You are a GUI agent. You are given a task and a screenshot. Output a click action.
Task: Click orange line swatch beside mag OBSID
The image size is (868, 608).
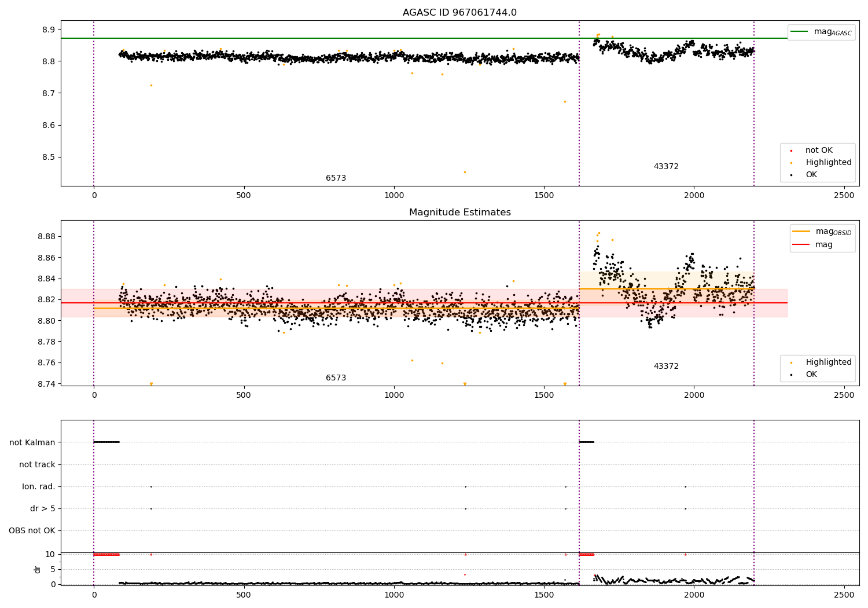801,232
